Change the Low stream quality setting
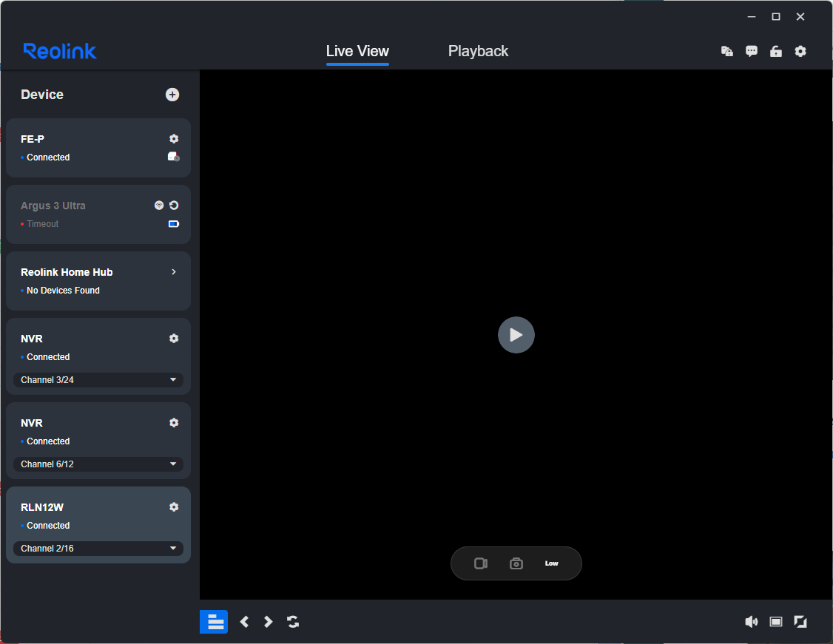Image resolution: width=833 pixels, height=644 pixels. tap(551, 563)
